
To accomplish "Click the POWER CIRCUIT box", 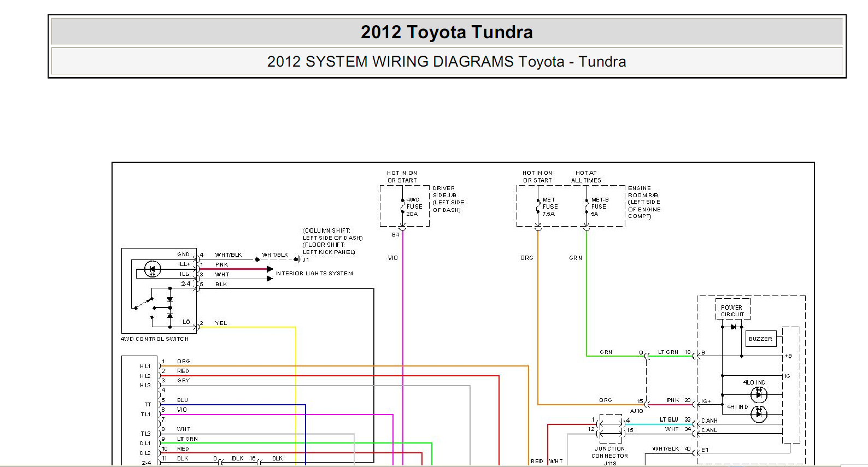I will coord(732,310).
